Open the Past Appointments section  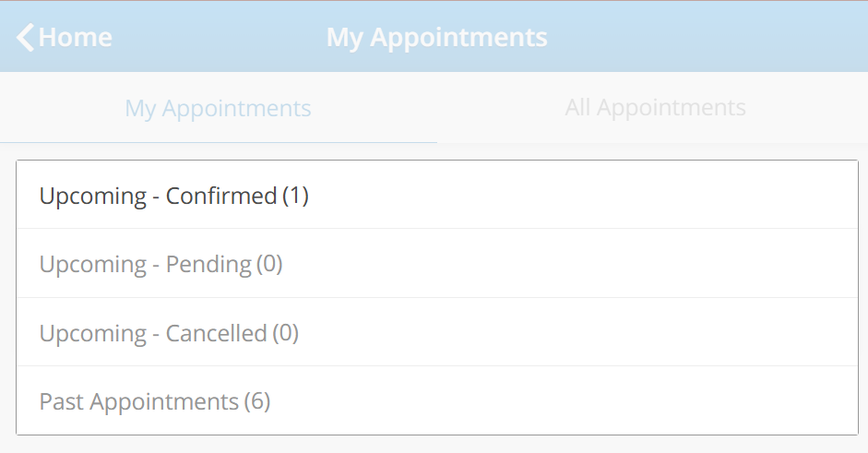[x=437, y=401]
